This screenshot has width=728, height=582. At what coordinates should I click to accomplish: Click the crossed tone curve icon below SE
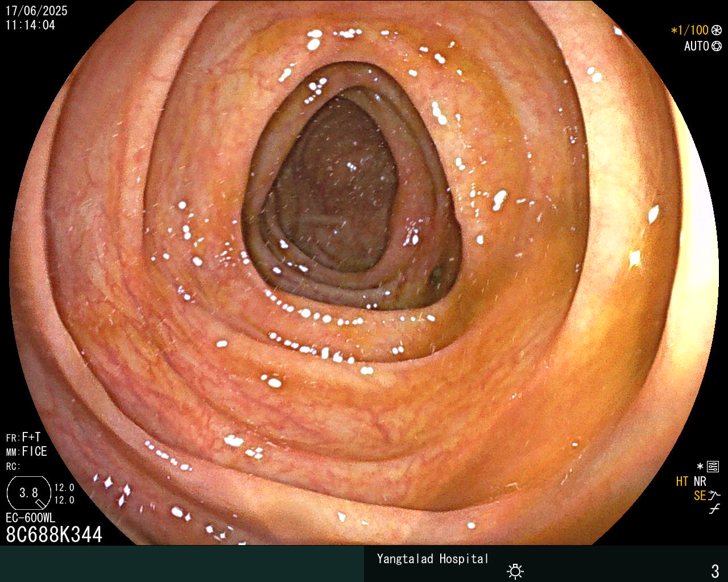click(714, 509)
